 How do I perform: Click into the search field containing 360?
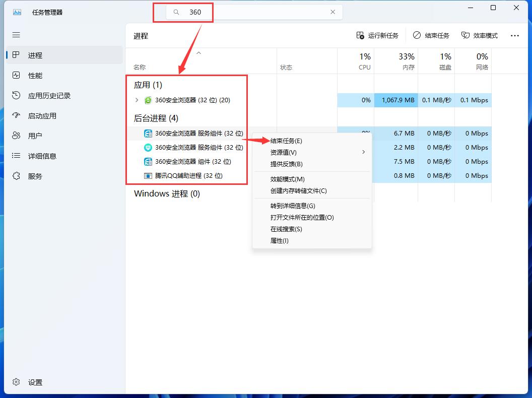coord(254,12)
